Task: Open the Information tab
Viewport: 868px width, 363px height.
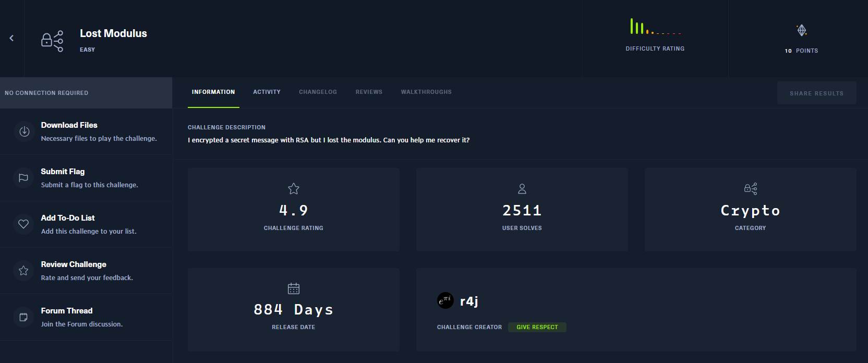Action: pos(213,92)
